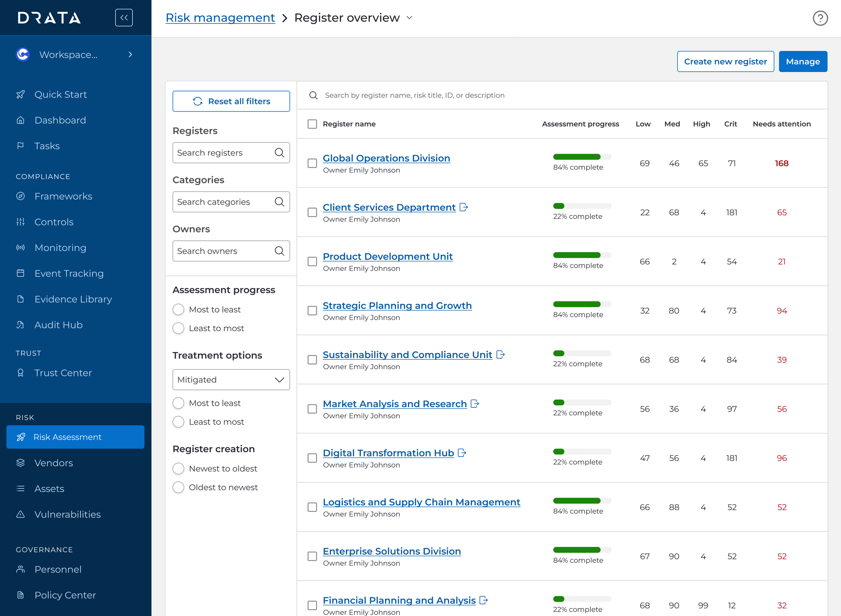Select Newest to oldest register creation
841x616 pixels.
(179, 468)
